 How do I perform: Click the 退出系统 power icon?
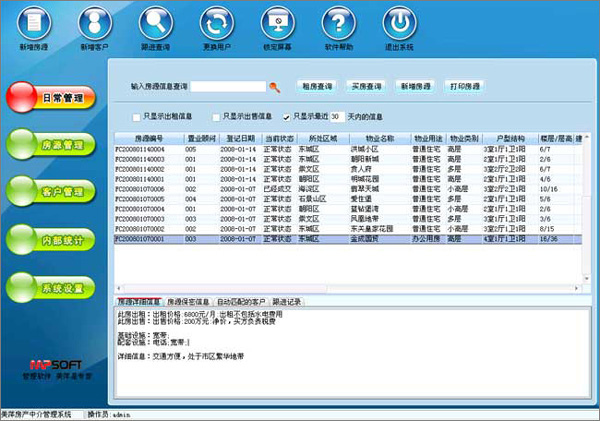coord(398,22)
